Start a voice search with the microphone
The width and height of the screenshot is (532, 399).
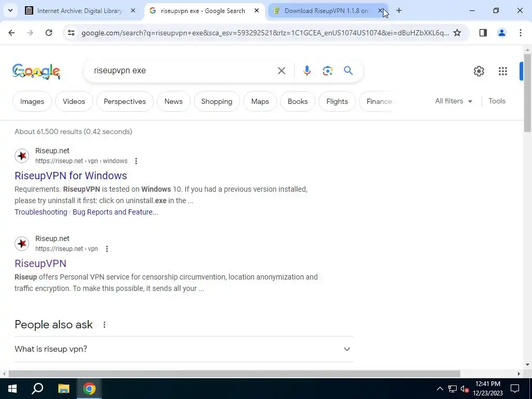(x=307, y=71)
